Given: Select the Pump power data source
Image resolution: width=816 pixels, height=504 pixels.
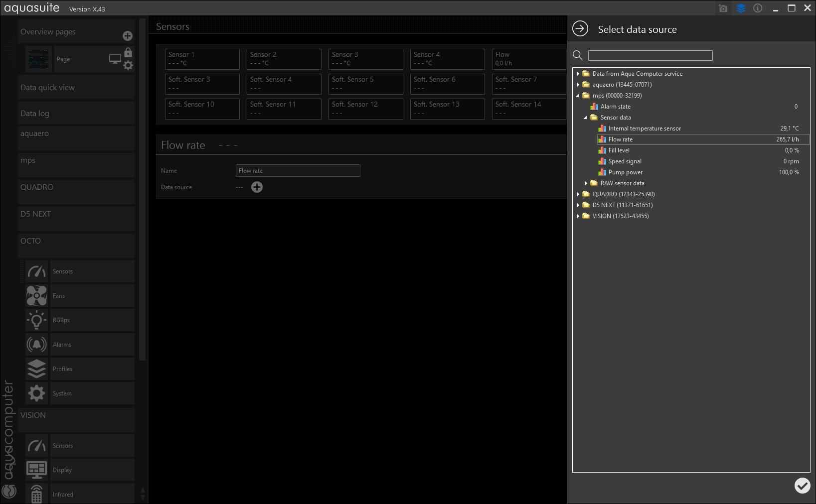Looking at the screenshot, I should coord(625,172).
